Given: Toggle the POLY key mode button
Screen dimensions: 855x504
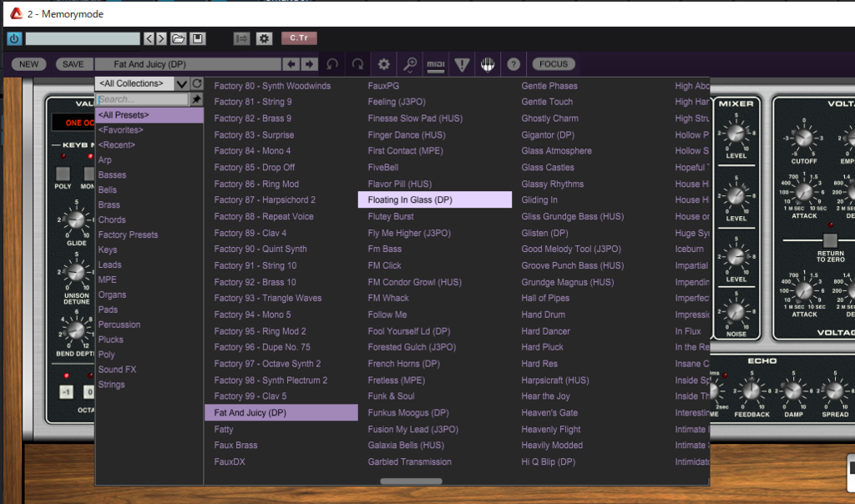Looking at the screenshot, I should (63, 174).
